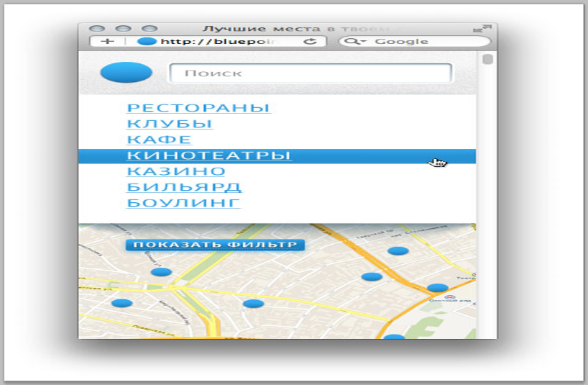Select БОУЛИНГ in the list

click(x=183, y=203)
